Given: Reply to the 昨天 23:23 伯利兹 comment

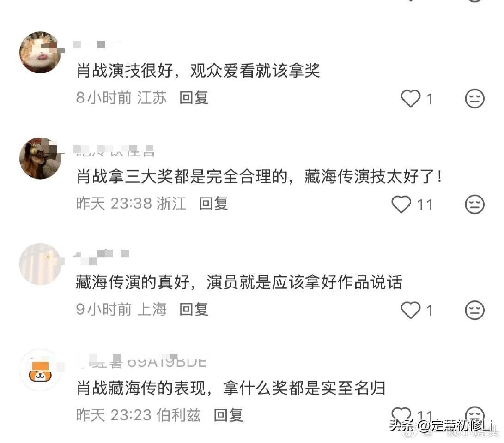Looking at the screenshot, I should tap(229, 415).
